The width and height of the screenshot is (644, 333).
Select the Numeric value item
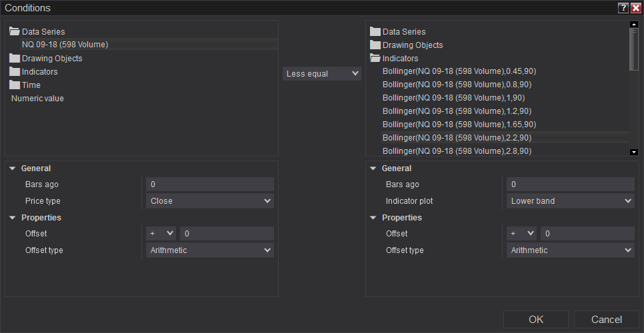(x=37, y=99)
